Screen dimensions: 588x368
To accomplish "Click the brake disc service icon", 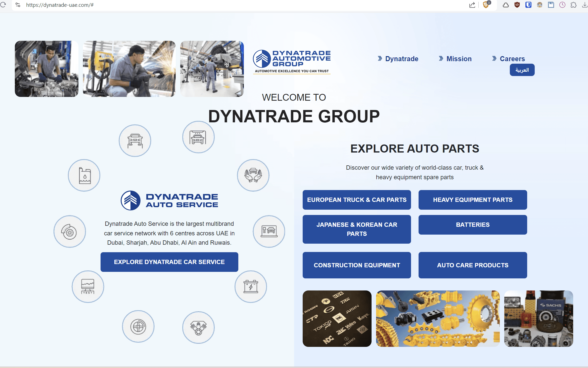I will click(x=70, y=231).
